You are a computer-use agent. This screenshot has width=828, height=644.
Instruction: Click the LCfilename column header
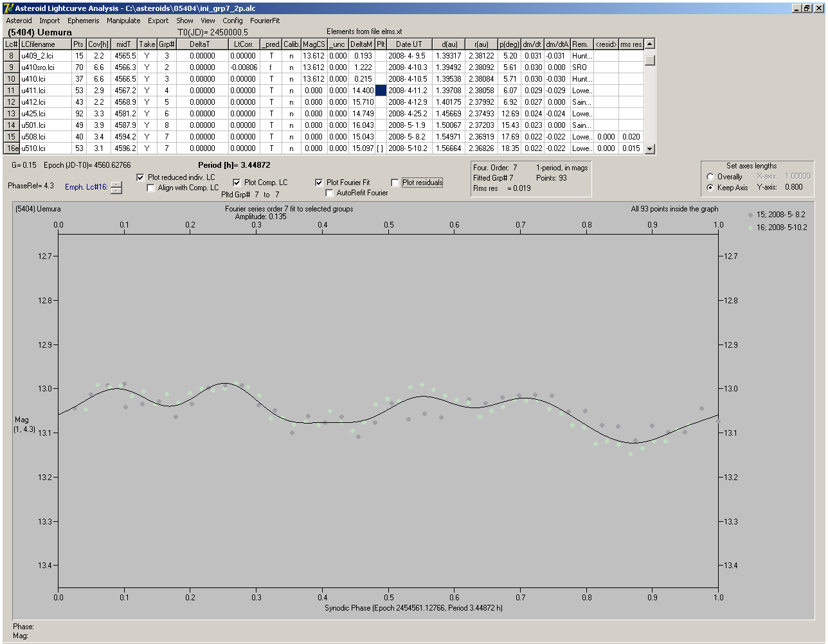[45, 44]
